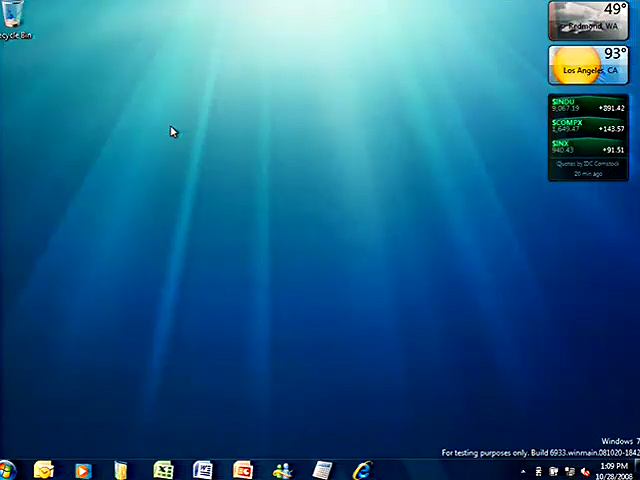
Task: Launch PowerPoint from the taskbar
Action: pyautogui.click(x=243, y=470)
